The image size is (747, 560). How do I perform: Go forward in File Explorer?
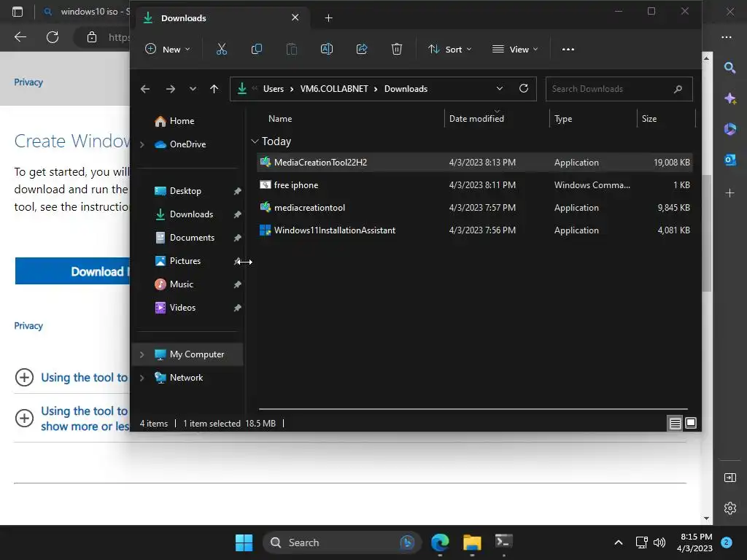point(170,89)
